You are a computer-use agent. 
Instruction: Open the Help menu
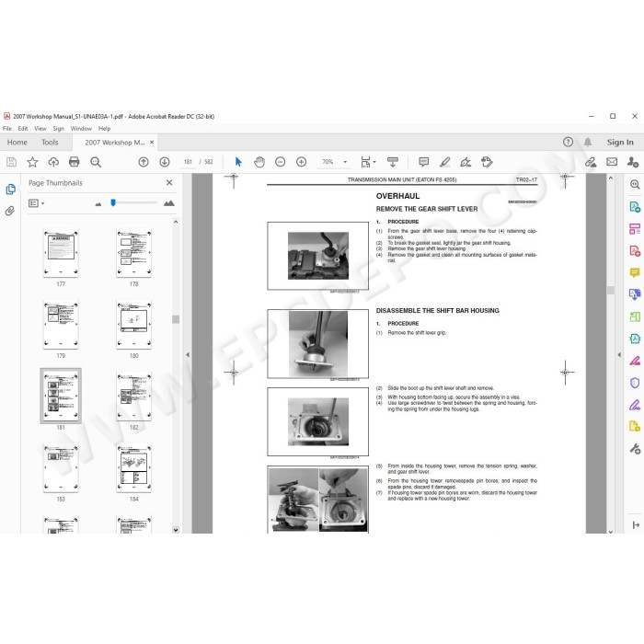tap(104, 129)
